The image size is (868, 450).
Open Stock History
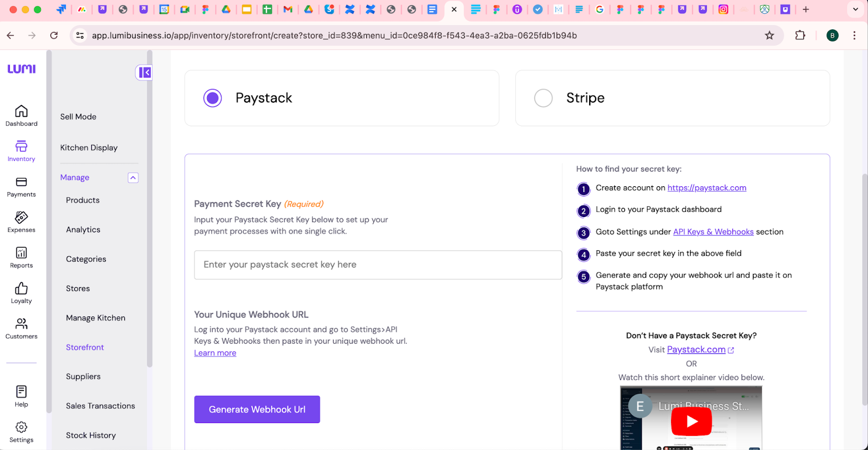(91, 435)
